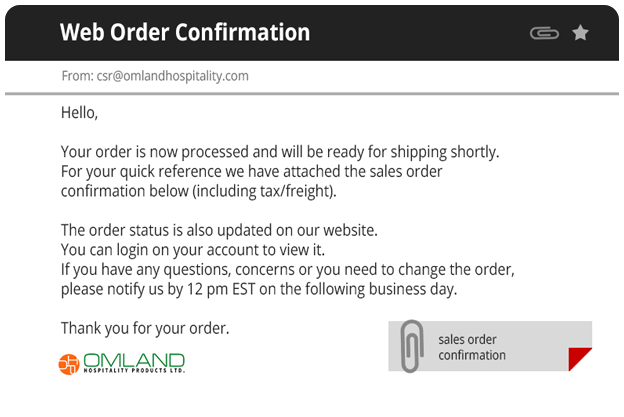Screen dimensions: 624x417
Task: Click the red folded corner of attachment
Action: [x=580, y=359]
